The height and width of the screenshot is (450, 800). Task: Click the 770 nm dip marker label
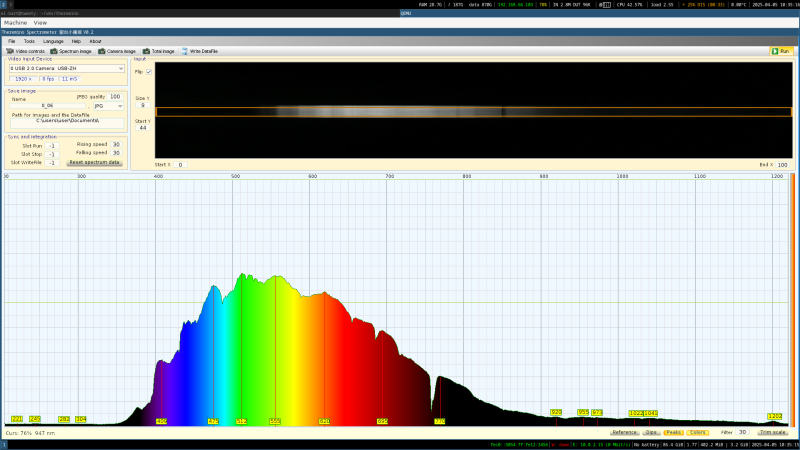point(439,422)
